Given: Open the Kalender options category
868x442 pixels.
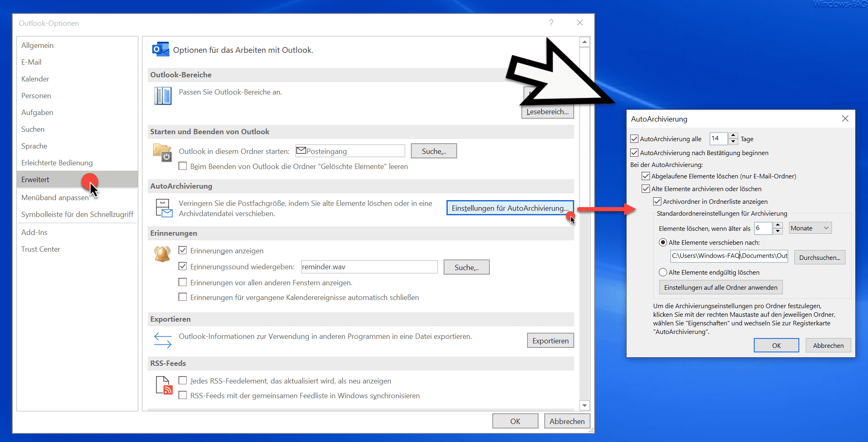Looking at the screenshot, I should [77, 79].
